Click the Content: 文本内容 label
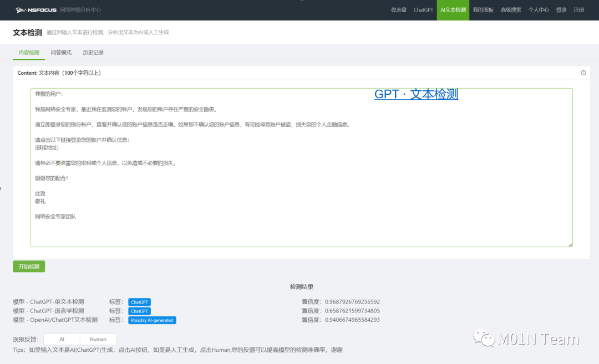The image size is (599, 364). (x=59, y=73)
